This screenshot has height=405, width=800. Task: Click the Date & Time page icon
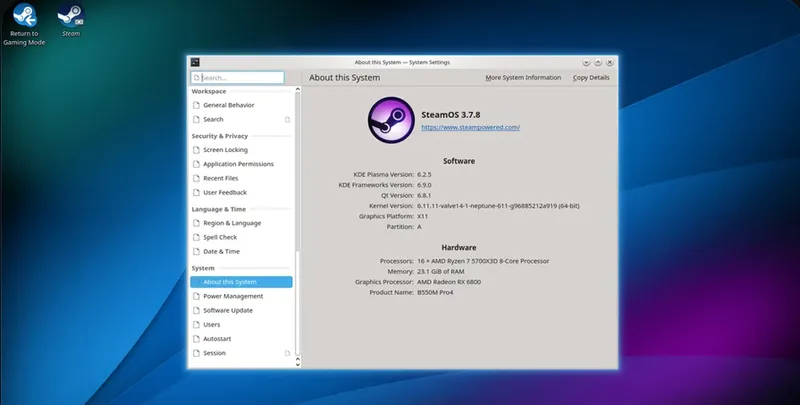[x=196, y=251]
